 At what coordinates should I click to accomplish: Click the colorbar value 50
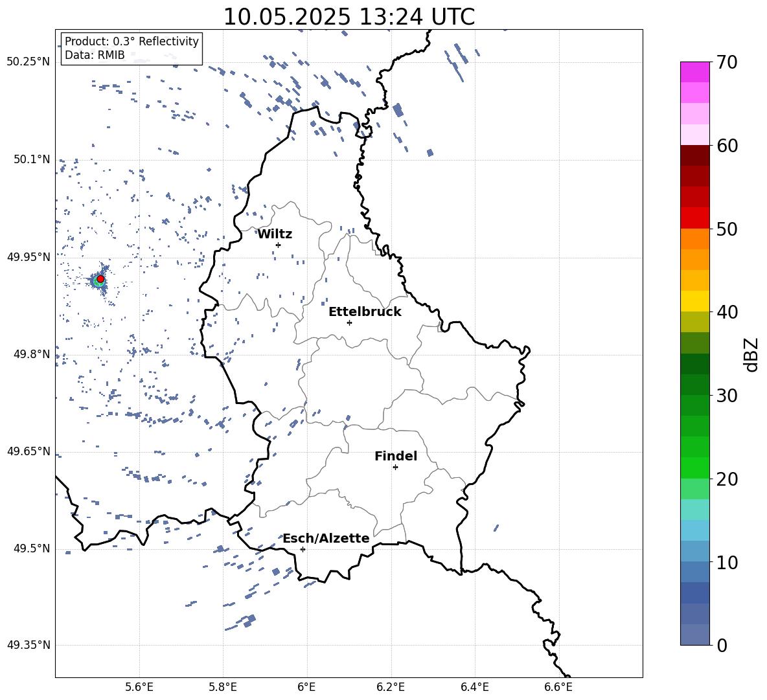click(x=727, y=229)
